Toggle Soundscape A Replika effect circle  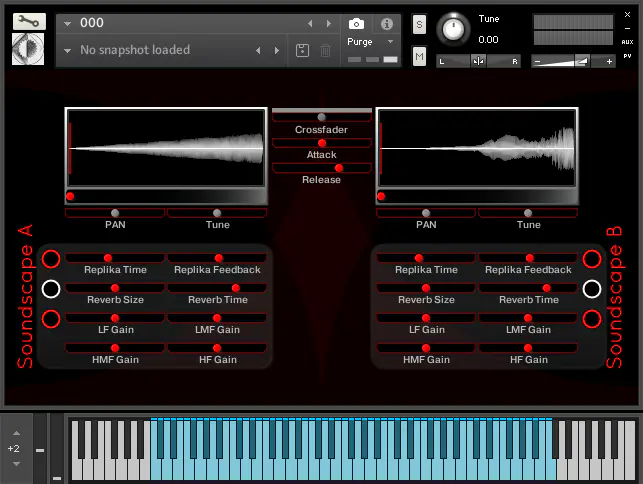pyautogui.click(x=51, y=259)
